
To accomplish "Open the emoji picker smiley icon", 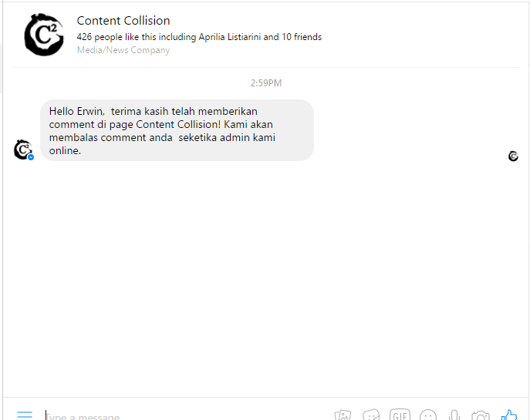I will pyautogui.click(x=428, y=415).
